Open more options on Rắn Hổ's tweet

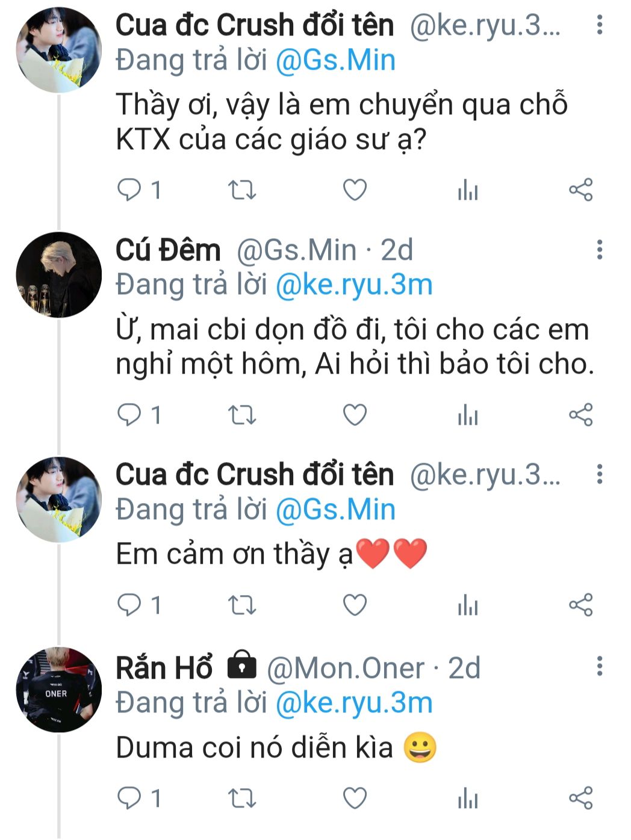[599, 667]
